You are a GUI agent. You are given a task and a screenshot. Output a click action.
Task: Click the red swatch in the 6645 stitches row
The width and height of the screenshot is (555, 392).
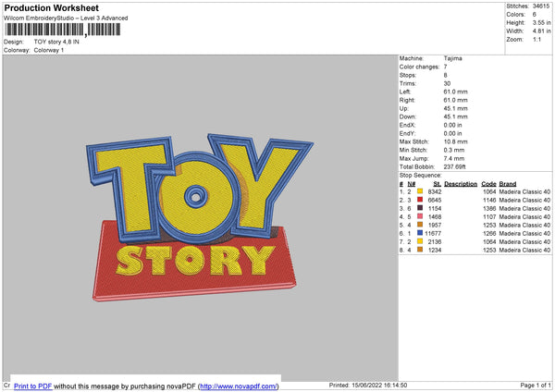coord(420,200)
